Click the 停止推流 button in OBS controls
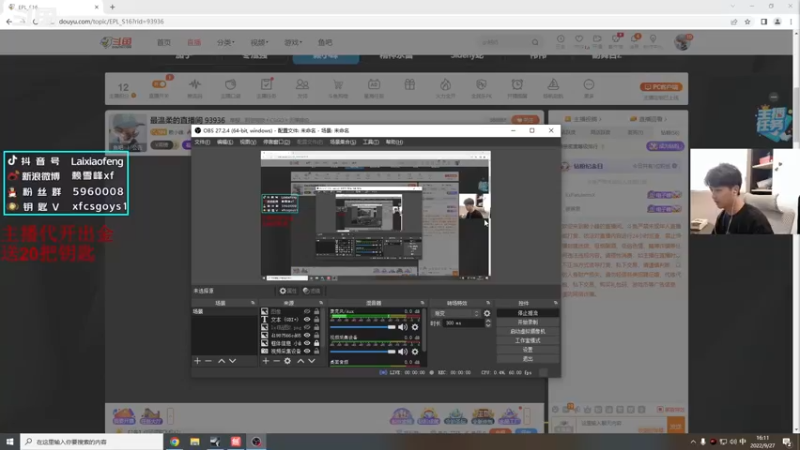 528,313
